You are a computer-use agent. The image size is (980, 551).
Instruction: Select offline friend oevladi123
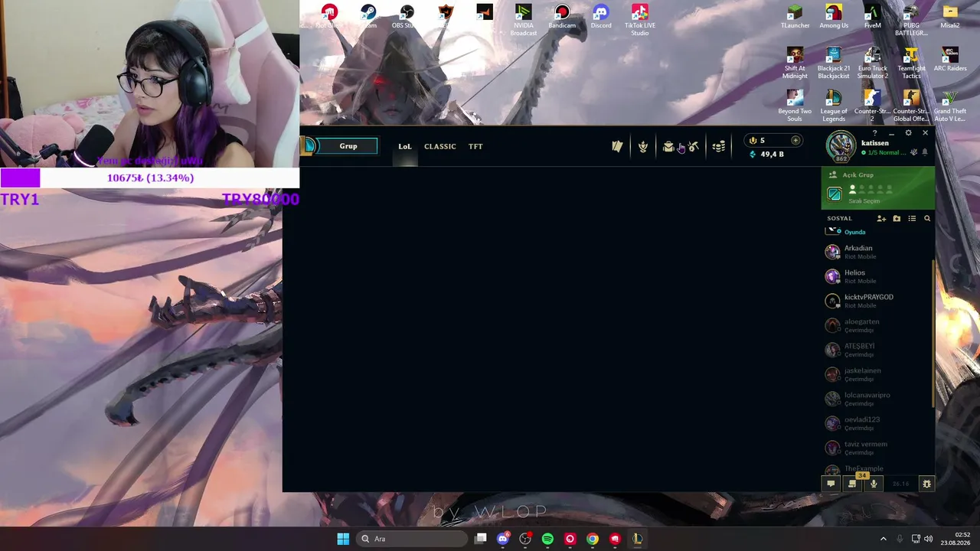point(878,423)
